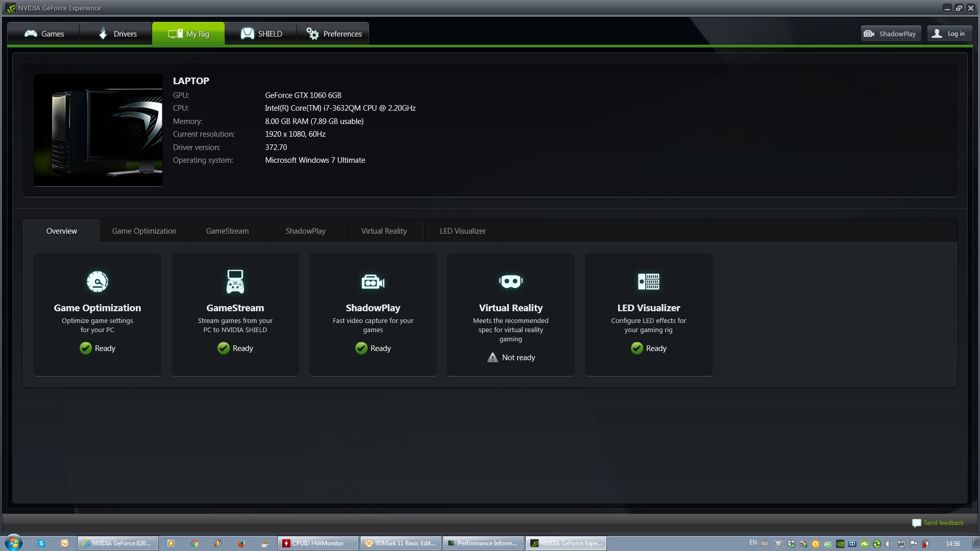
Task: Click the Dropbox tray icon
Action: pyautogui.click(x=791, y=544)
